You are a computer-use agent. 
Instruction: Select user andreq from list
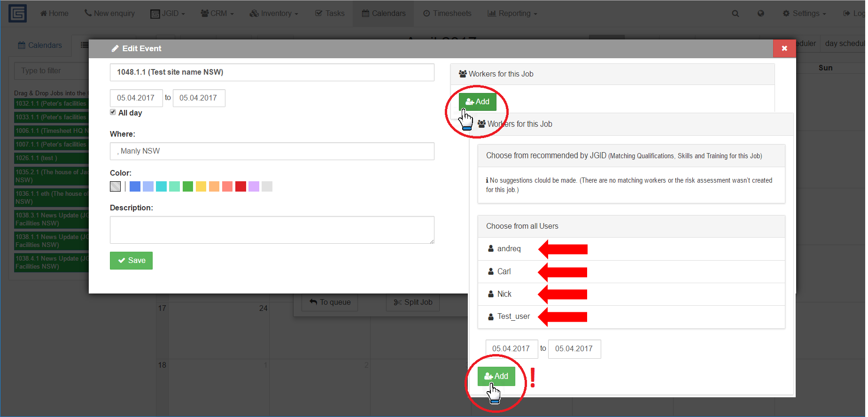[631, 249]
